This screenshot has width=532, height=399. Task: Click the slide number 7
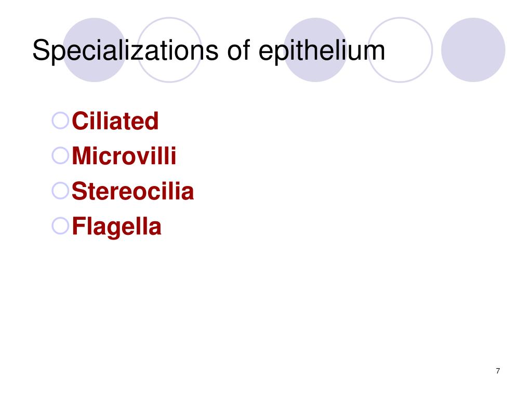498,371
